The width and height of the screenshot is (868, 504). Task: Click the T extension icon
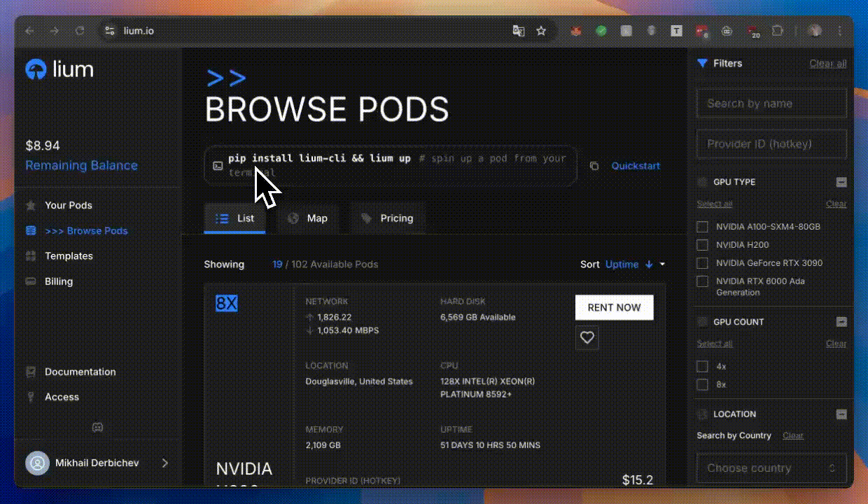[677, 31]
